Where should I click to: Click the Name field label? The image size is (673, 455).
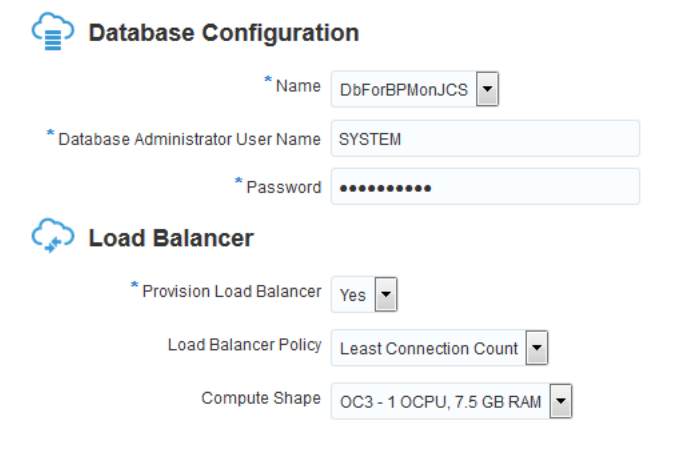[x=298, y=86]
